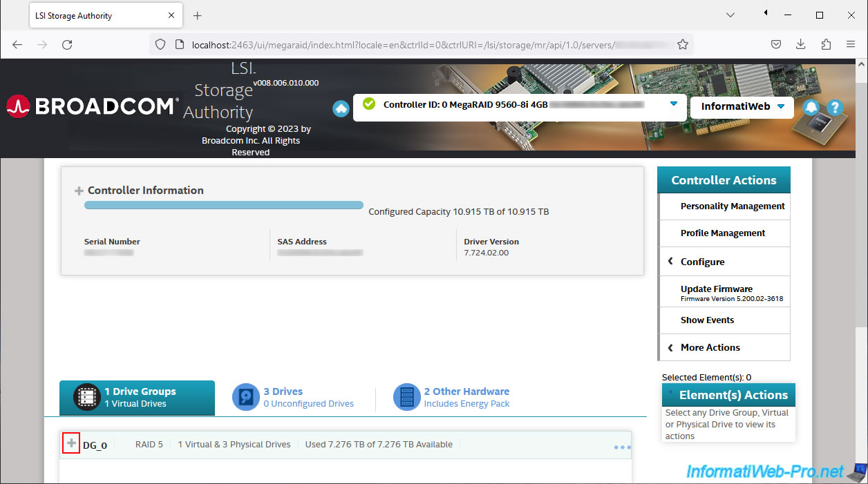Click the Driver Version value 7.724.02.00
Screen dimensions: 868x484
coord(487,253)
